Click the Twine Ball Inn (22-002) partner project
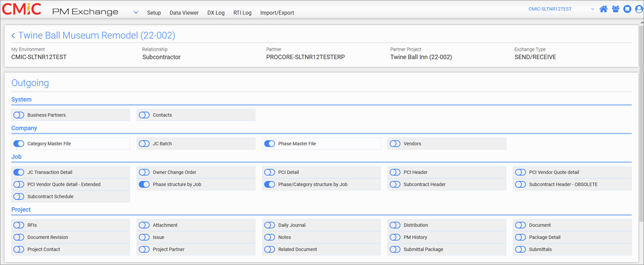This screenshot has height=265, width=644. coord(421,57)
